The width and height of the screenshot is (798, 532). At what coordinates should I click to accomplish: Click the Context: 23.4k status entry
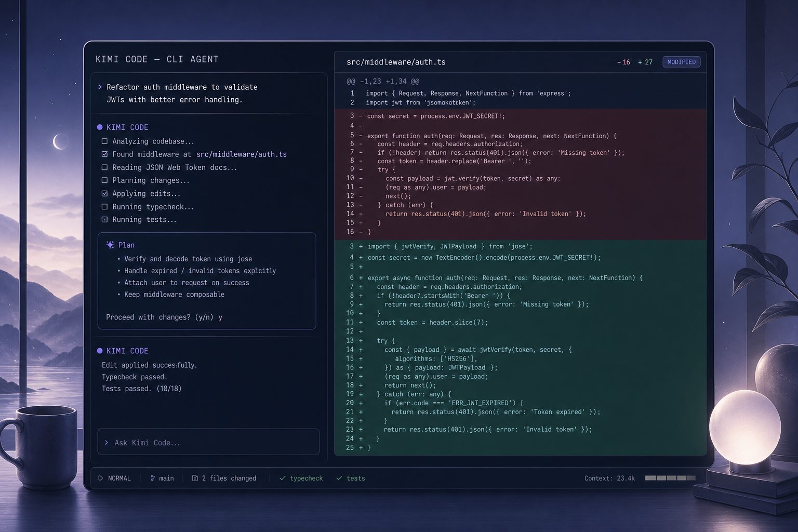[x=609, y=478]
